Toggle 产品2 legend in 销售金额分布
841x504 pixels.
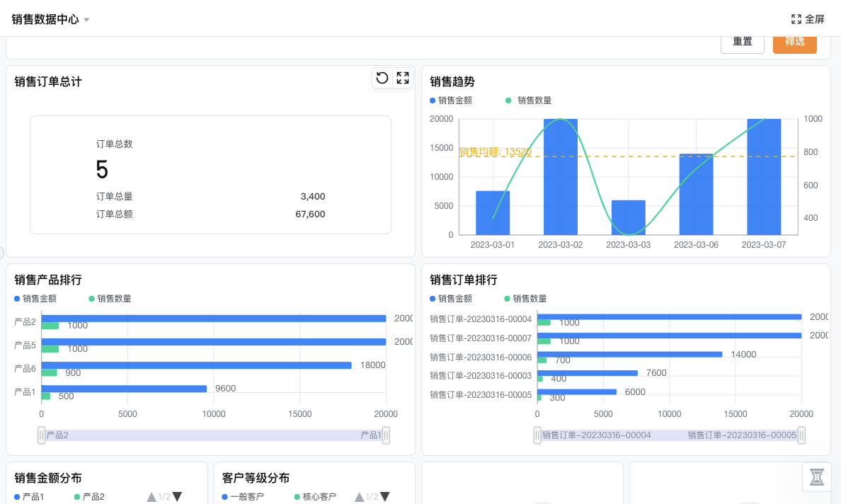89,497
